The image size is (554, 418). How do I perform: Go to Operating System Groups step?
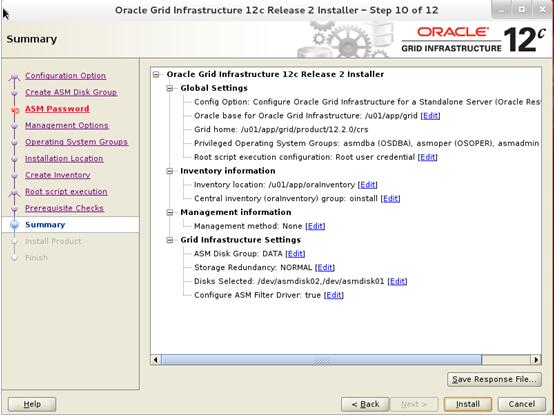coord(76,142)
